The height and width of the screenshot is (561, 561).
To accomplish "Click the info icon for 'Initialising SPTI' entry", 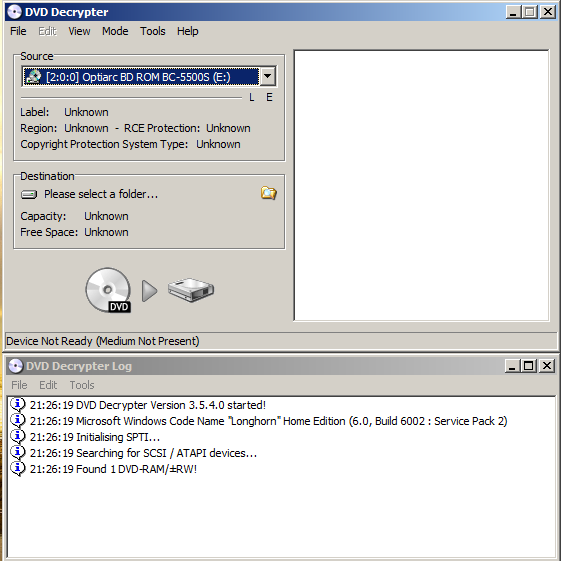I will coord(18,437).
